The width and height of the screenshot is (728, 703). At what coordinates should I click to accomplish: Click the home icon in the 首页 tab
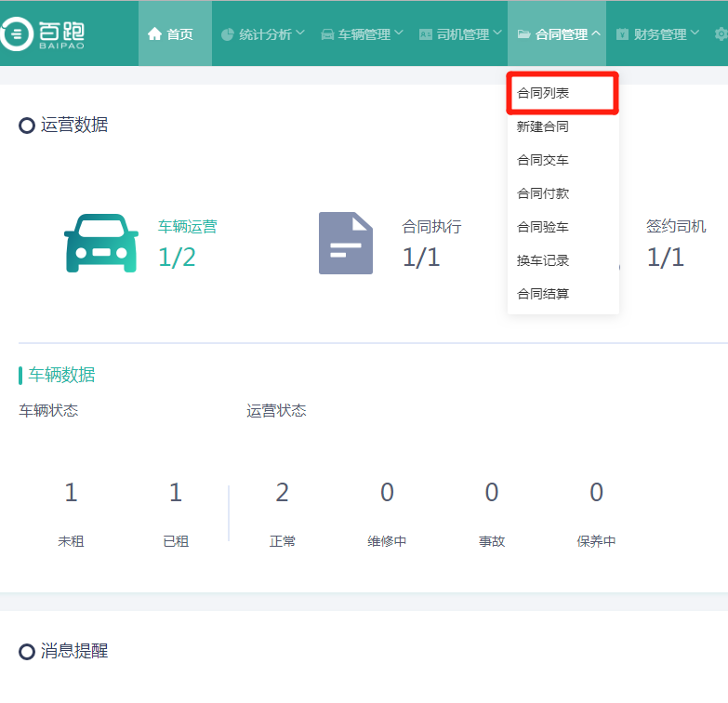154,34
